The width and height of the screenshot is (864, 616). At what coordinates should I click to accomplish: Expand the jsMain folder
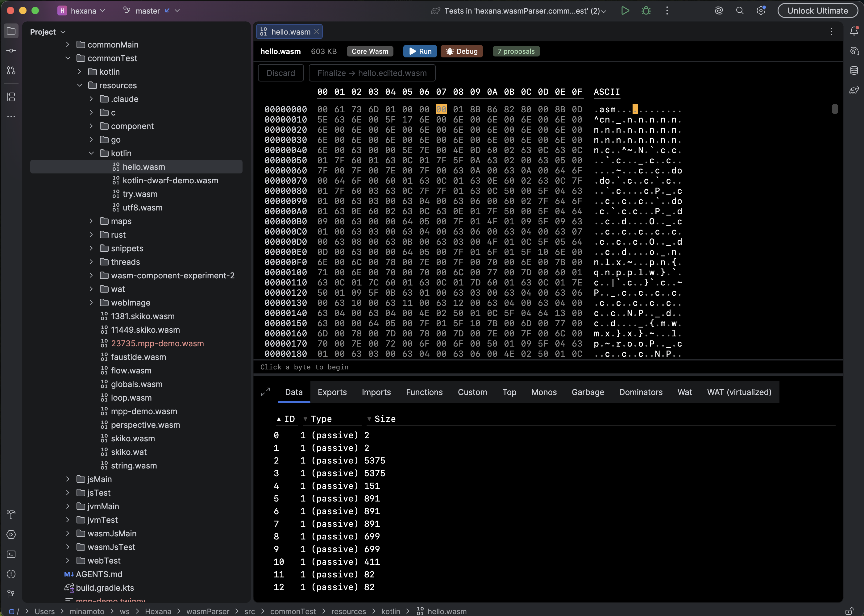[68, 479]
